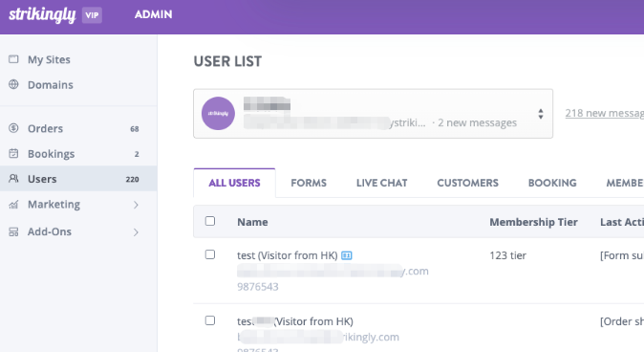Image resolution: width=644 pixels, height=352 pixels.
Task: Click the My Sites window icon
Action: tap(13, 59)
